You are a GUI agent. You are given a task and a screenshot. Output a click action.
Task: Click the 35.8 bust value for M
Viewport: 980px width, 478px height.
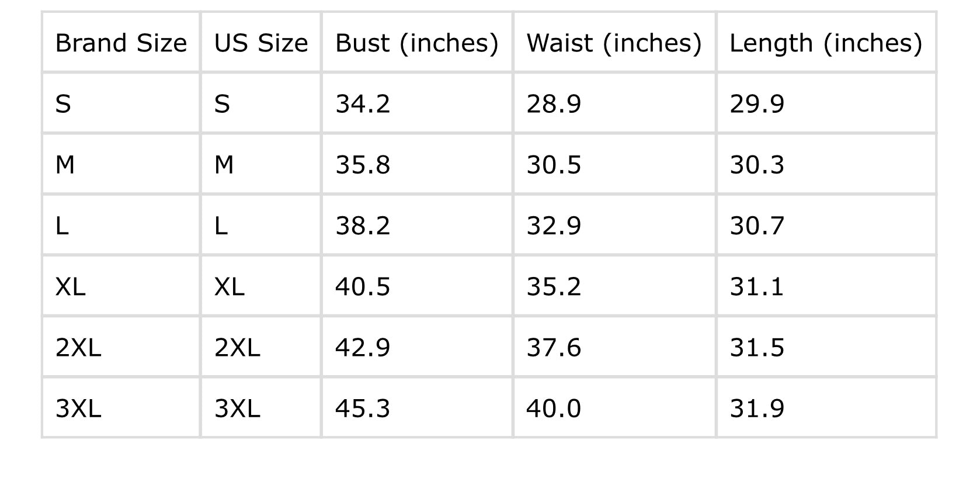tap(417, 165)
